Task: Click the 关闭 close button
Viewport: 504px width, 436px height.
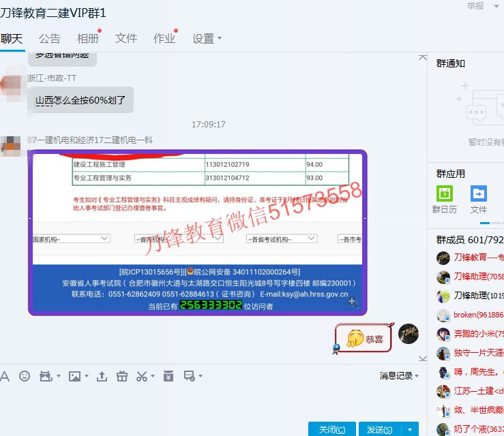Action: [x=331, y=429]
